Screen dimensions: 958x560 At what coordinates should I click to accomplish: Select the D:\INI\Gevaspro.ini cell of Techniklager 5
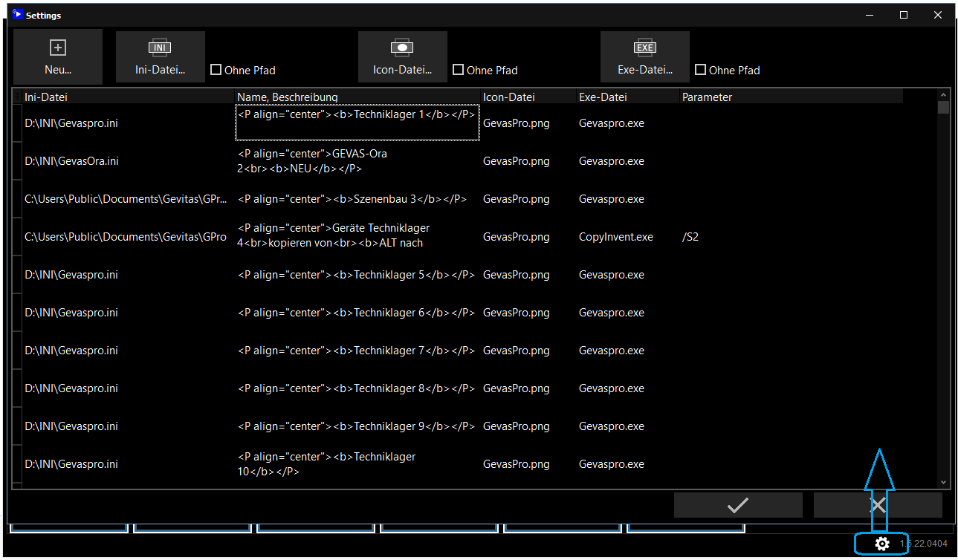pos(129,275)
